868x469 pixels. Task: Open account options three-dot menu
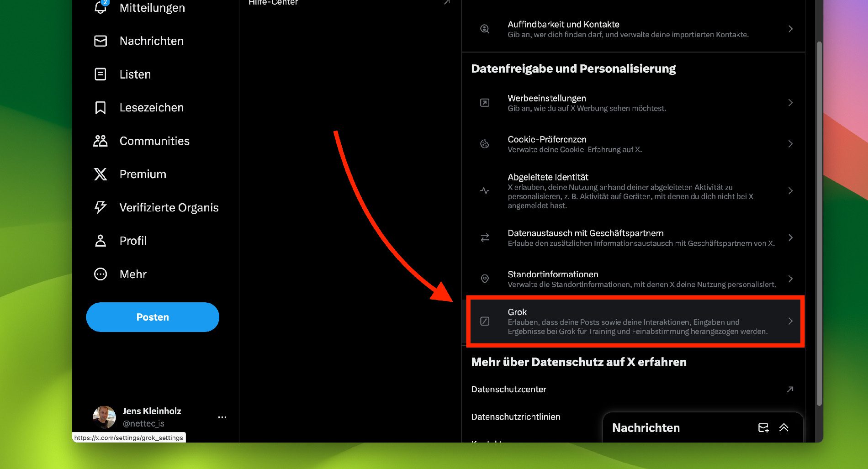(222, 417)
